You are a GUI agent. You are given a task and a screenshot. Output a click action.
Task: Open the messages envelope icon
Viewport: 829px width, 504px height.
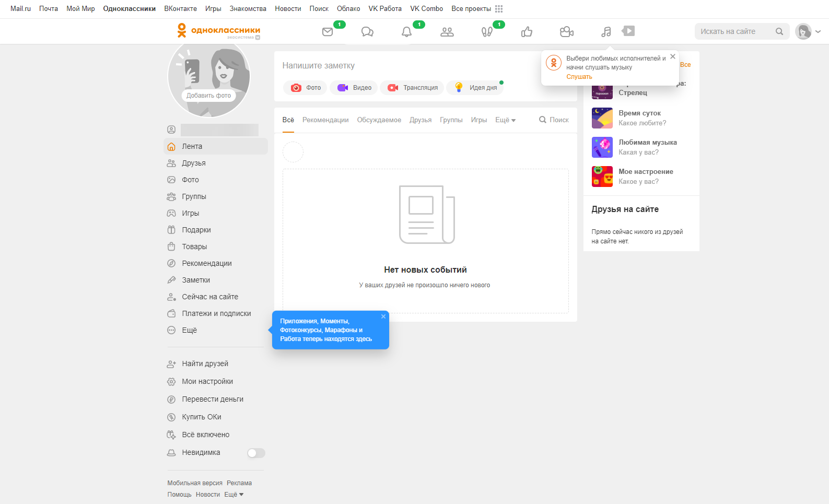pos(328,32)
